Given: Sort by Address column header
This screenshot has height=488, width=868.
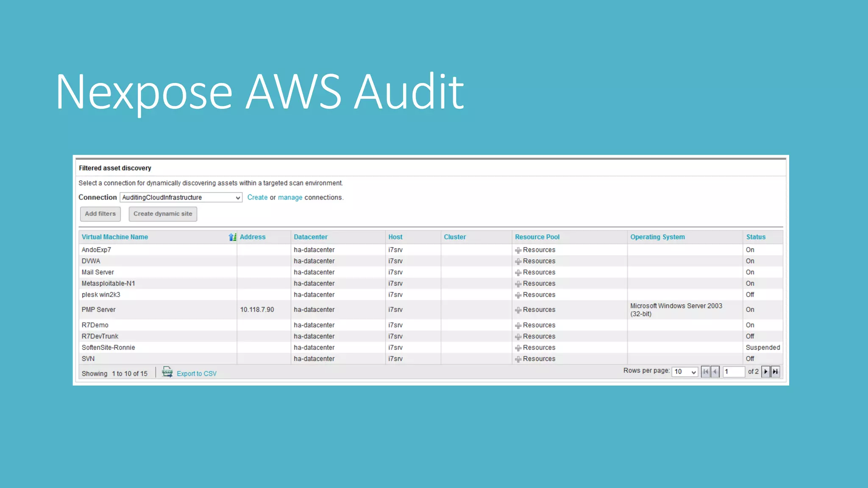Looking at the screenshot, I should tap(253, 237).
